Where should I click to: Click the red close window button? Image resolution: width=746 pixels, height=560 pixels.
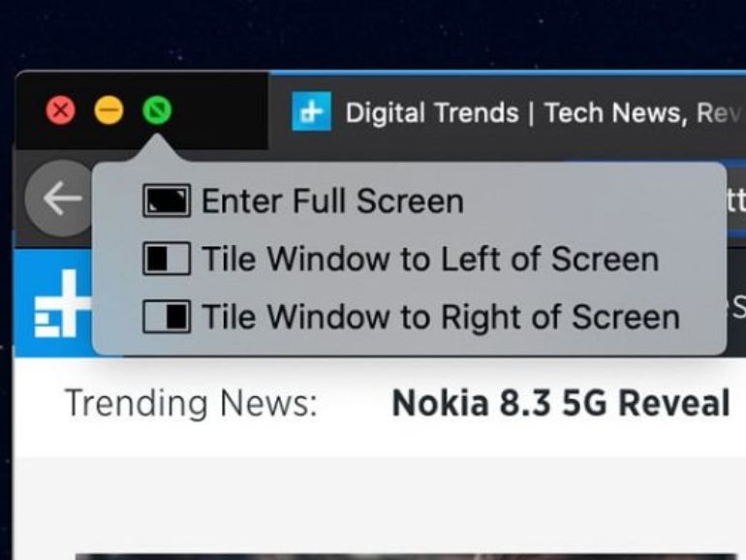coord(60,110)
